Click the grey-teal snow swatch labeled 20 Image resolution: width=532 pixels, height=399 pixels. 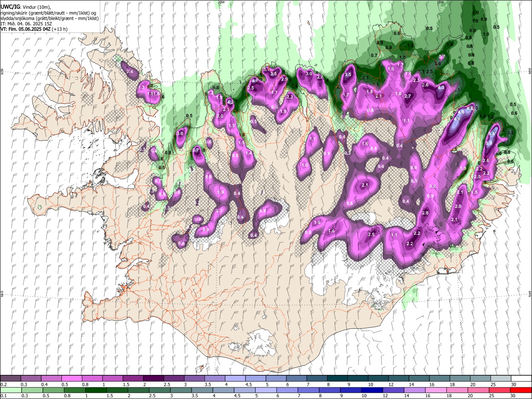tap(480, 378)
